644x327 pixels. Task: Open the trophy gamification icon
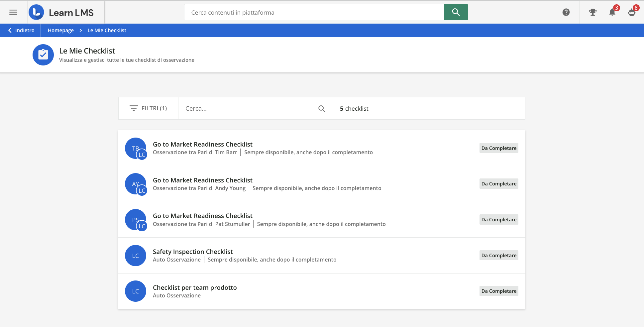click(x=592, y=12)
